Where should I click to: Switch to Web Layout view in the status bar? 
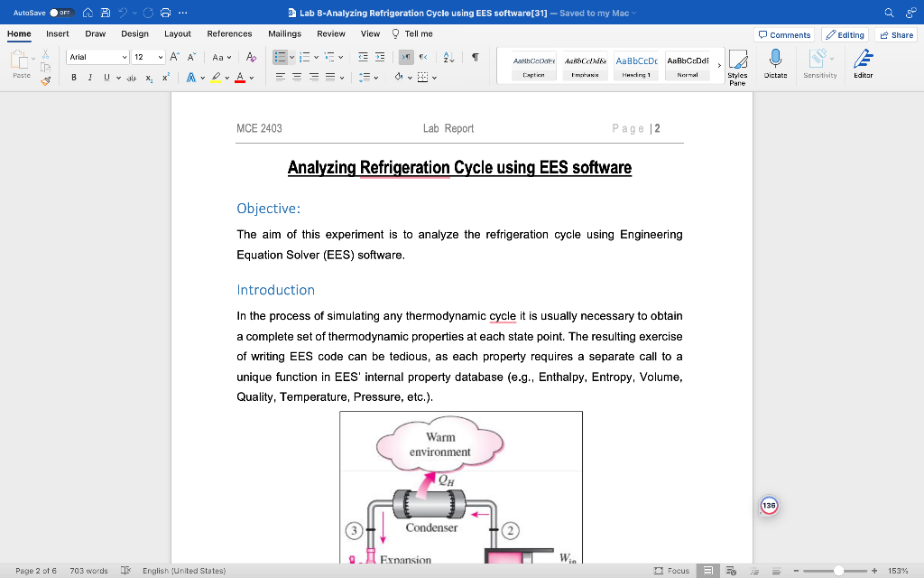tap(731, 571)
